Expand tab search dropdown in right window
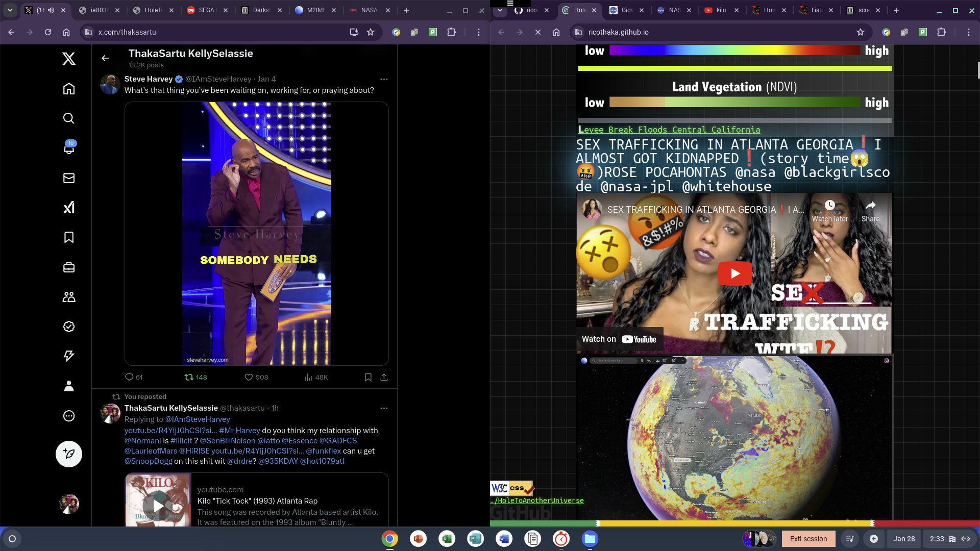 coord(500,10)
